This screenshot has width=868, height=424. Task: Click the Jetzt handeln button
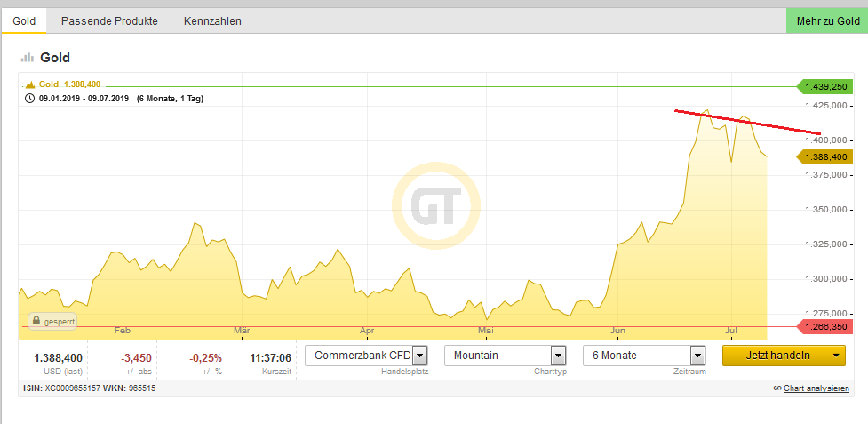tap(777, 356)
